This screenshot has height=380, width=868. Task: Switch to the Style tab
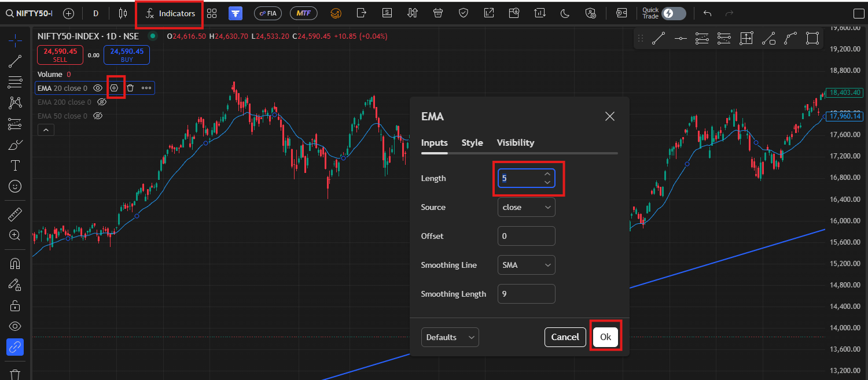click(x=472, y=143)
